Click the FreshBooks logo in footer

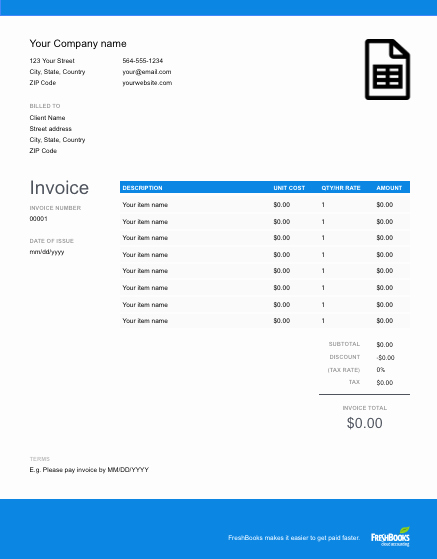pos(390,537)
